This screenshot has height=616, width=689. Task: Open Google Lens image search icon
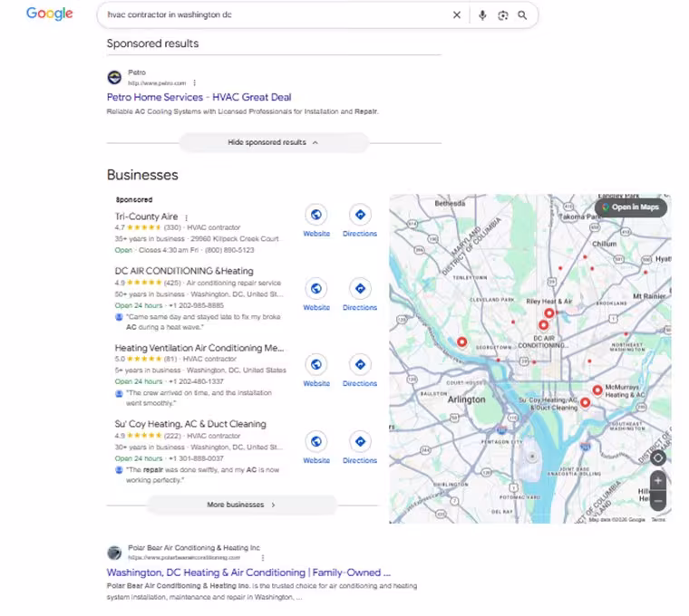pos(502,15)
